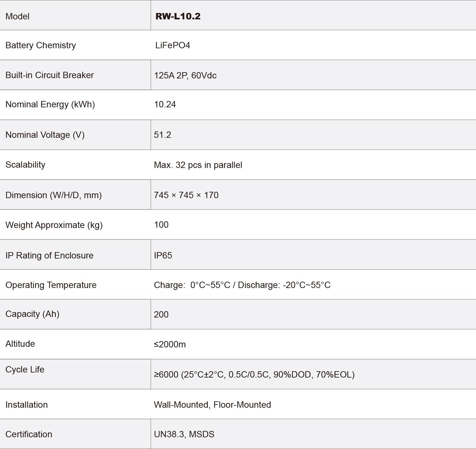Select 'Wall-Mounted, Floor-Mounted' text
The height and width of the screenshot is (449, 476).
point(212,405)
